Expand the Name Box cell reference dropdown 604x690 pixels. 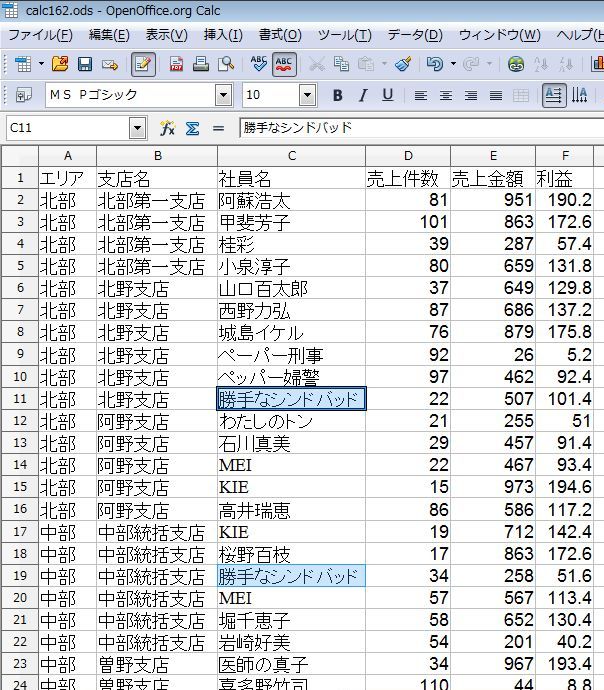click(x=137, y=129)
